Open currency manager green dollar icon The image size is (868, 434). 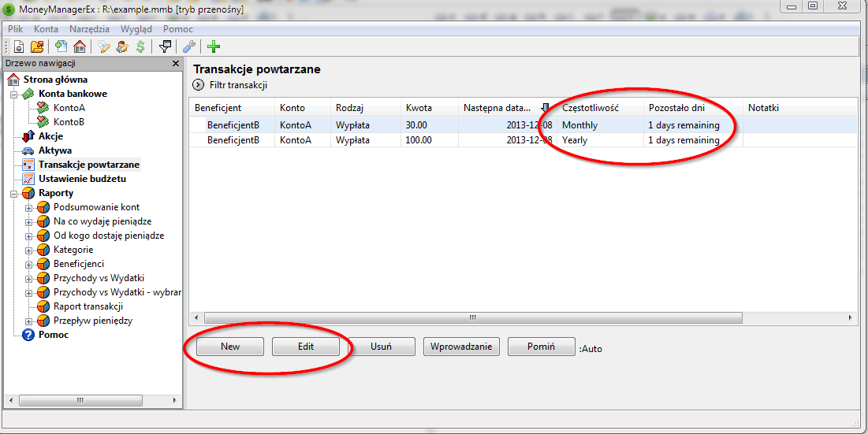pos(140,46)
